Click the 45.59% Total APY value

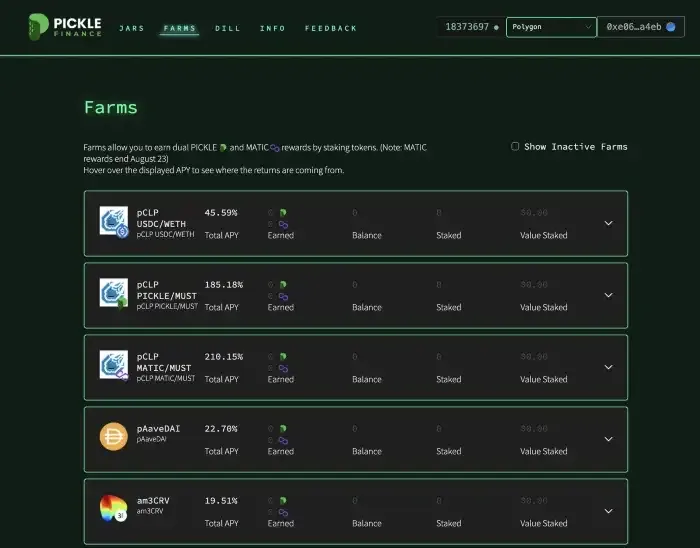click(x=221, y=213)
